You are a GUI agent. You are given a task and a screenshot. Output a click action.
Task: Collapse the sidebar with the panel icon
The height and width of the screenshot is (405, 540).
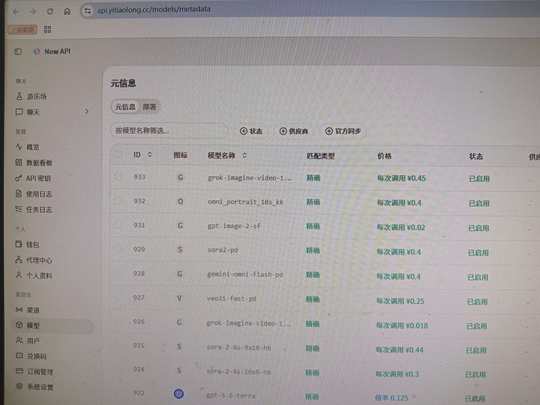click(x=18, y=52)
